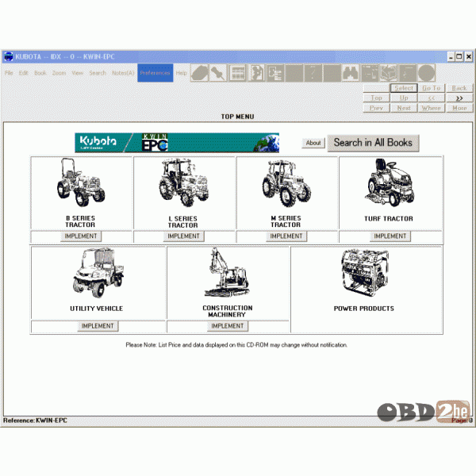
Task: Click IMPLEMENT under Construction Machinery
Action: [228, 326]
